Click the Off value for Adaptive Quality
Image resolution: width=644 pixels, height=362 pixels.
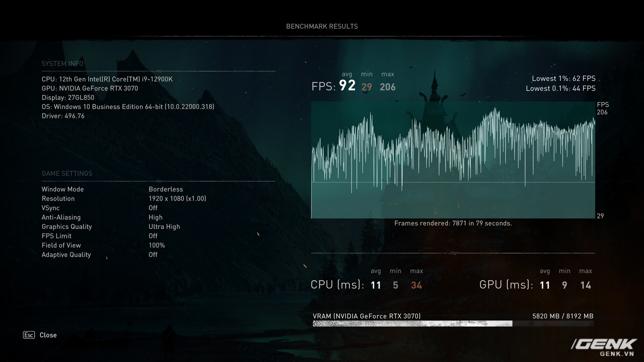[153, 255]
